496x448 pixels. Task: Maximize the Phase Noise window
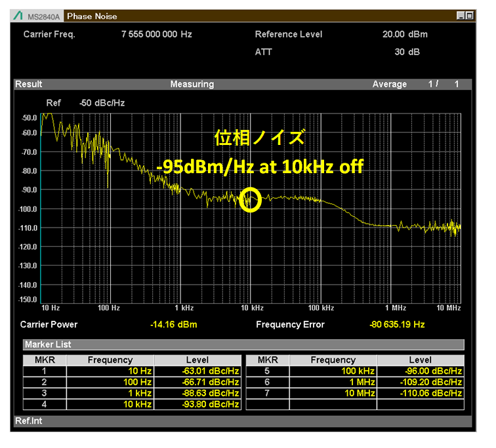point(470,16)
